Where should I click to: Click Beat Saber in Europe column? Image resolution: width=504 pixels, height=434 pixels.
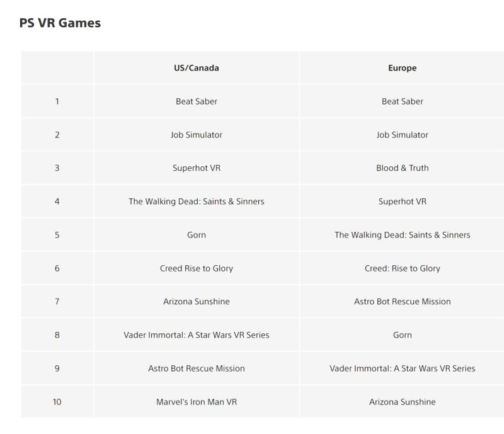tap(402, 101)
